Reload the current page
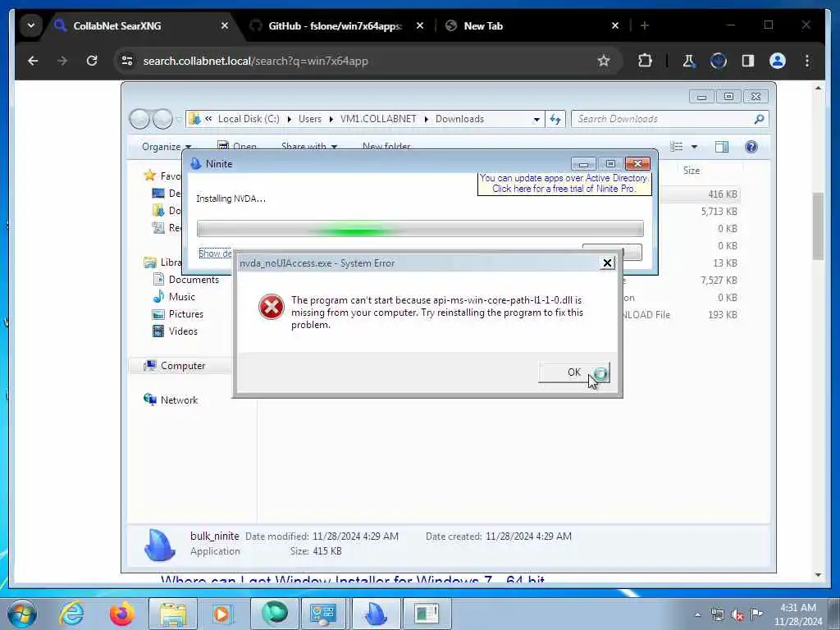The height and width of the screenshot is (630, 840). [x=92, y=61]
